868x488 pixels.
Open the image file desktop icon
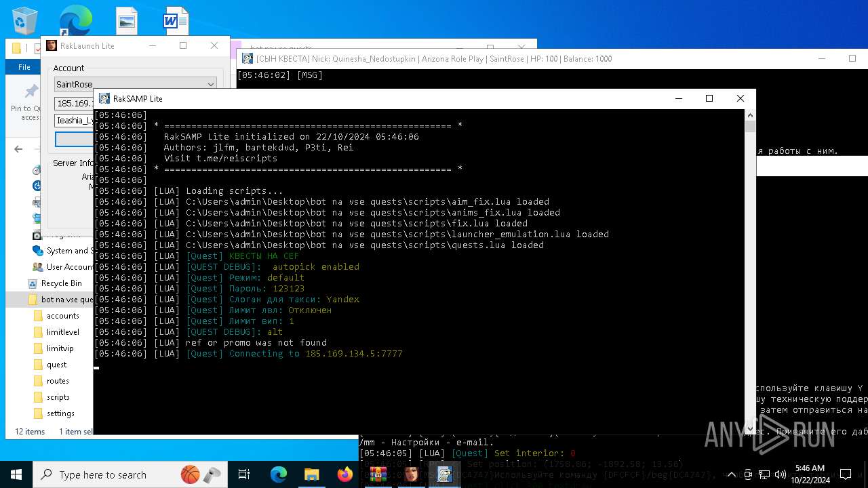tap(127, 21)
